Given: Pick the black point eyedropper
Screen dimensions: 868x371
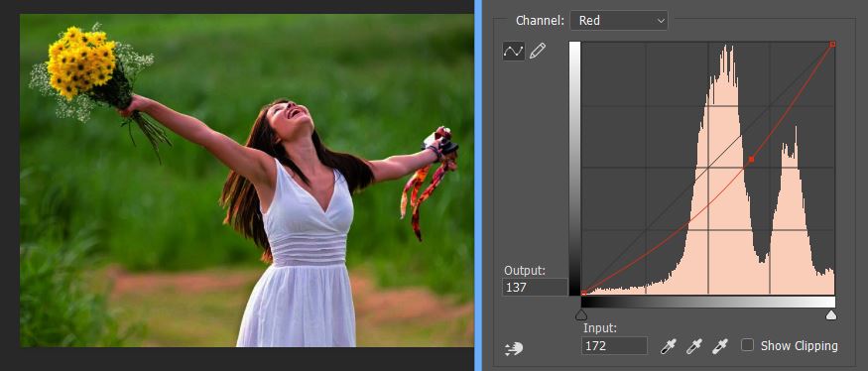Looking at the screenshot, I should (669, 346).
